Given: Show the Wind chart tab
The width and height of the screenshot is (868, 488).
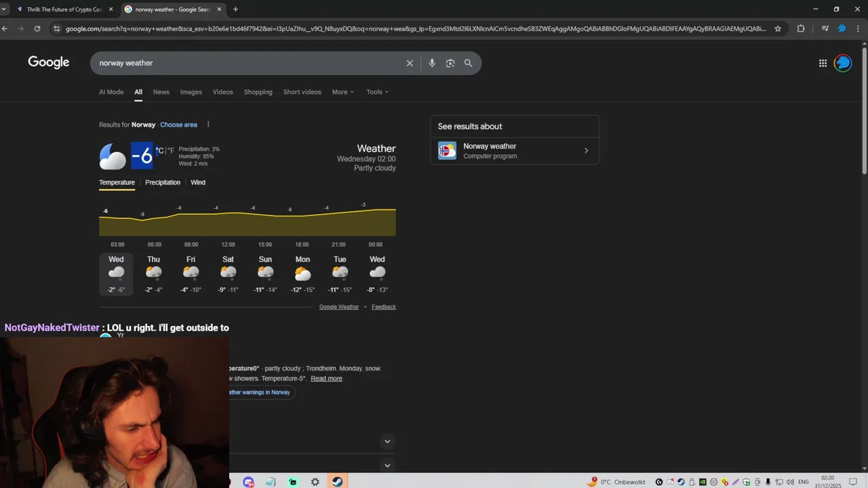Looking at the screenshot, I should pyautogui.click(x=198, y=182).
